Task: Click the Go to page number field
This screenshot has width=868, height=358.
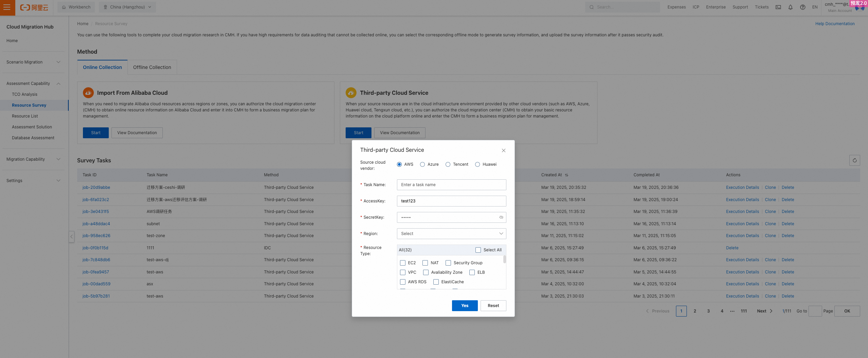Action: 815,311
